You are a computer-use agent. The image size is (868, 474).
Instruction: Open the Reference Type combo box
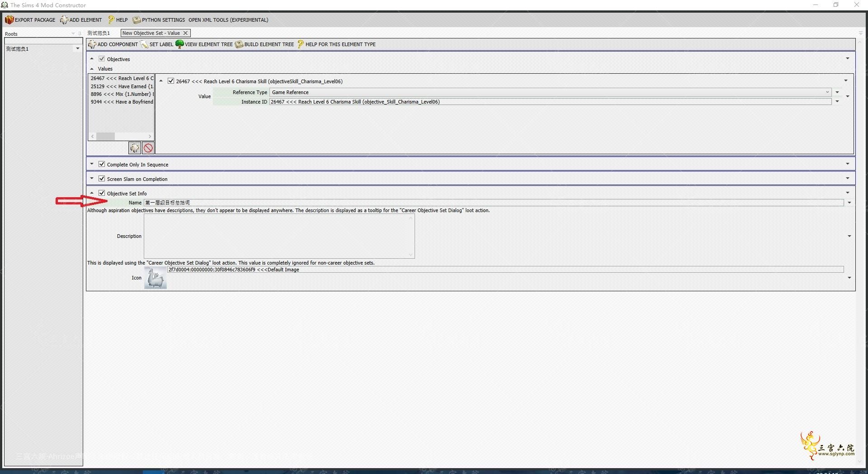(x=550, y=92)
